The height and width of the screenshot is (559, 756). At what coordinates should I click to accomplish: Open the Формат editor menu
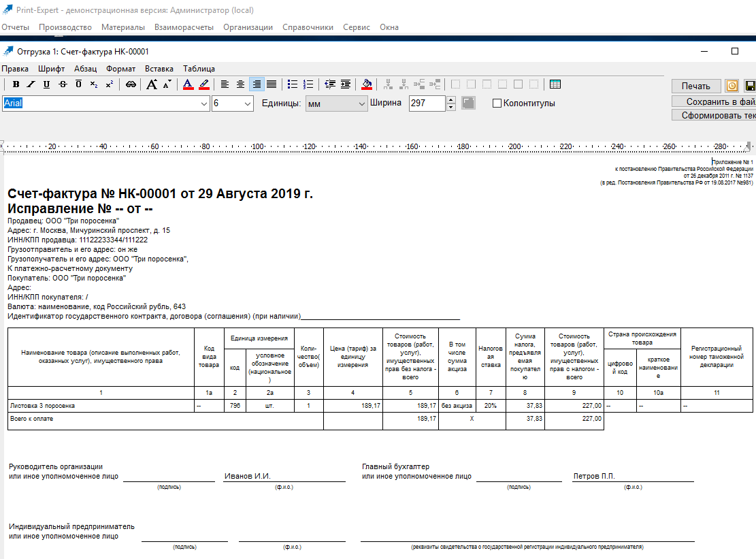point(120,69)
